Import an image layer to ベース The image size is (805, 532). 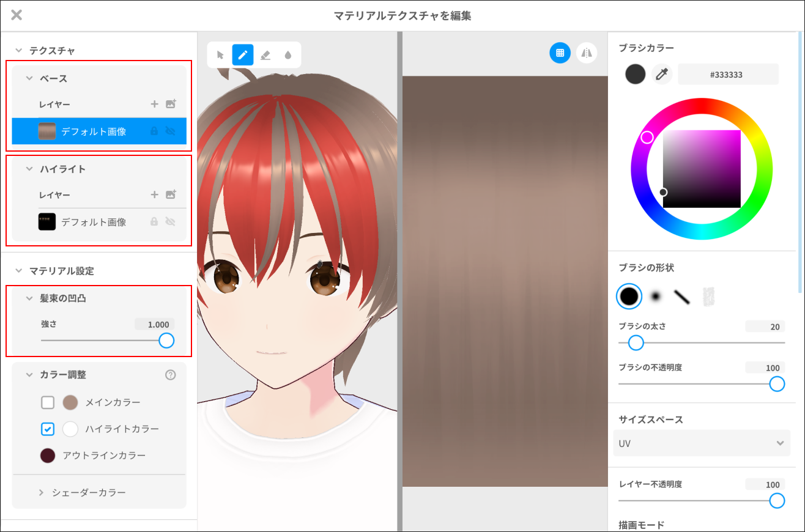tap(171, 104)
